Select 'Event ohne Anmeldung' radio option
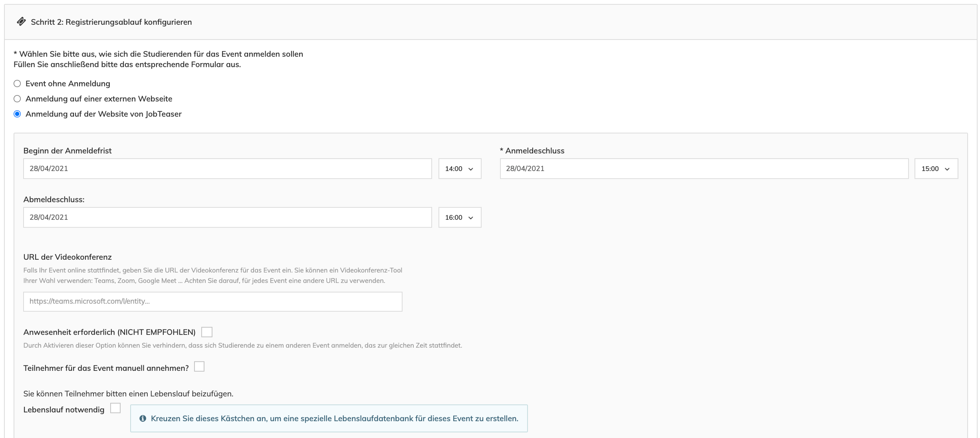 pyautogui.click(x=17, y=84)
